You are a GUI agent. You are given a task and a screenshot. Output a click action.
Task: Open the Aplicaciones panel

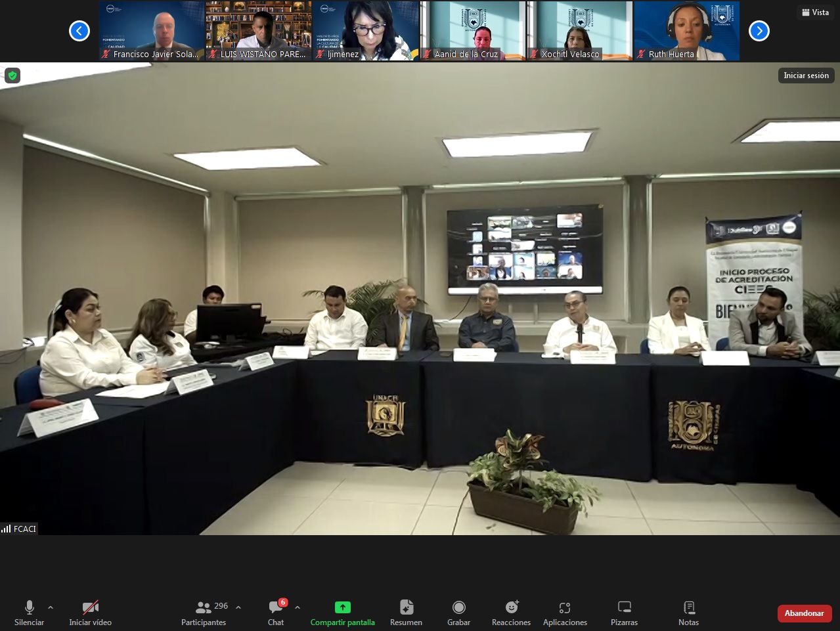[x=565, y=612]
